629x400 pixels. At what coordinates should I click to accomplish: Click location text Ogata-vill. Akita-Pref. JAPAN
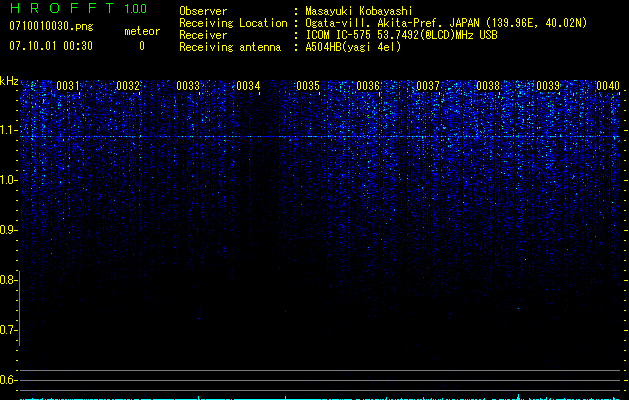392,23
